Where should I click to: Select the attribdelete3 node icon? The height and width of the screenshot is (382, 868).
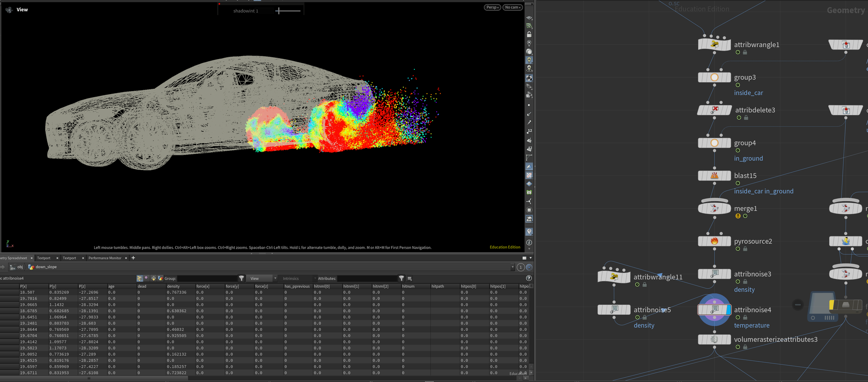(714, 110)
